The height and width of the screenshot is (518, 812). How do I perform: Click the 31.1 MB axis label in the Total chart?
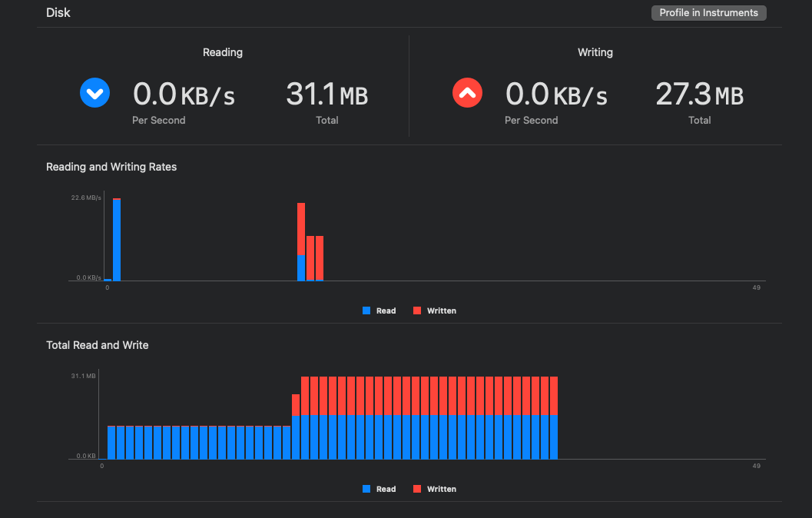tap(83, 376)
